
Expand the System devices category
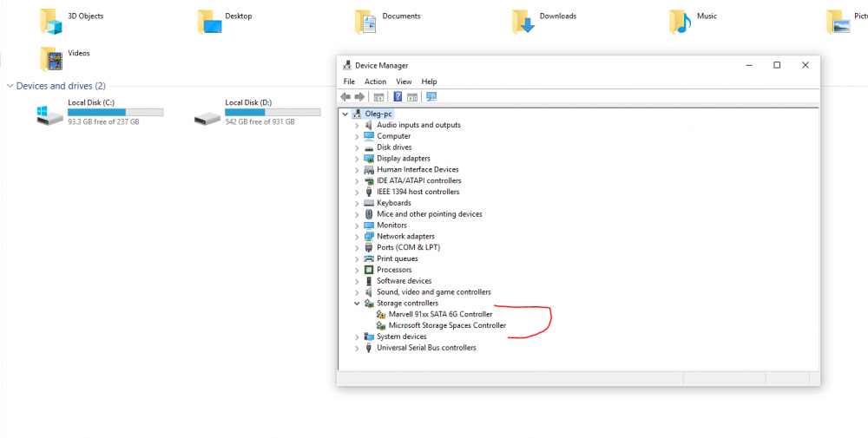(x=357, y=337)
